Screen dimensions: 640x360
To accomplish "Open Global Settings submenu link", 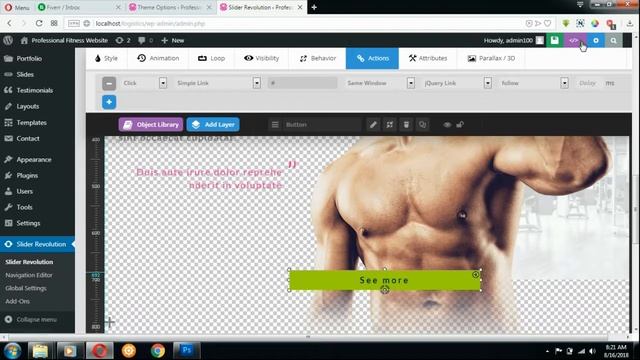I will click(x=26, y=288).
